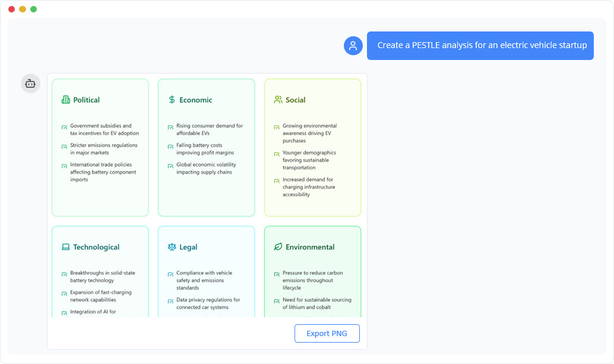Select the Social card's people icon
Viewport: 614px width, 364px height.
coord(277,100)
